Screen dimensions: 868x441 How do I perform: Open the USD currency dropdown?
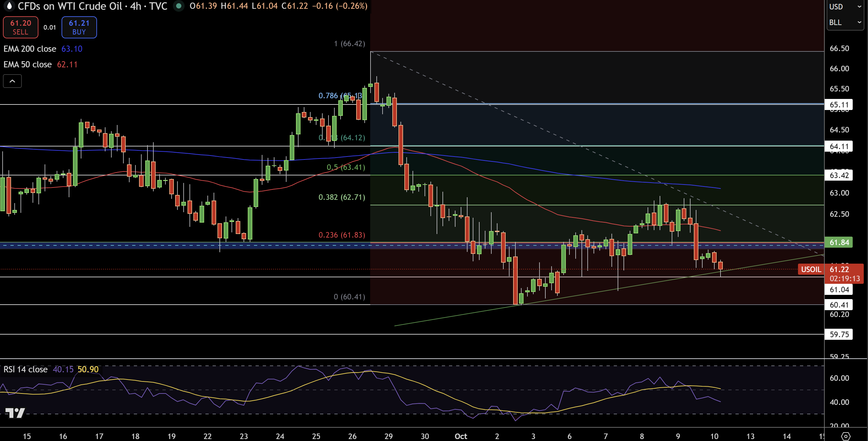845,7
